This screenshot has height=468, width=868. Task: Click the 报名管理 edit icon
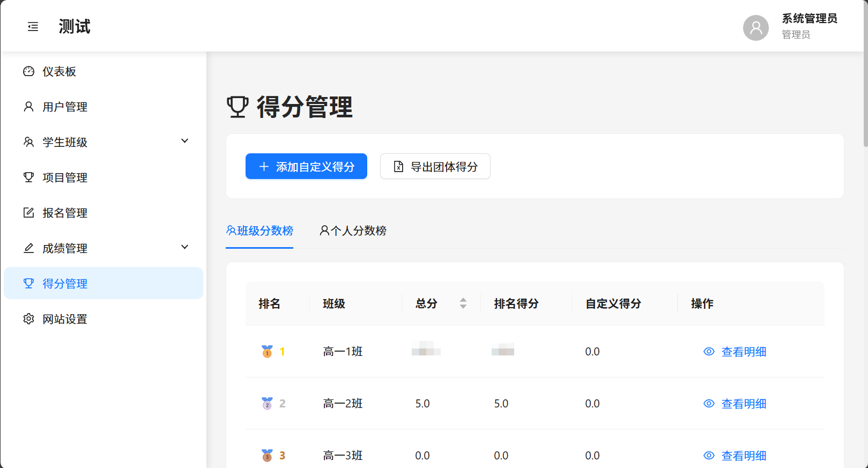point(29,213)
